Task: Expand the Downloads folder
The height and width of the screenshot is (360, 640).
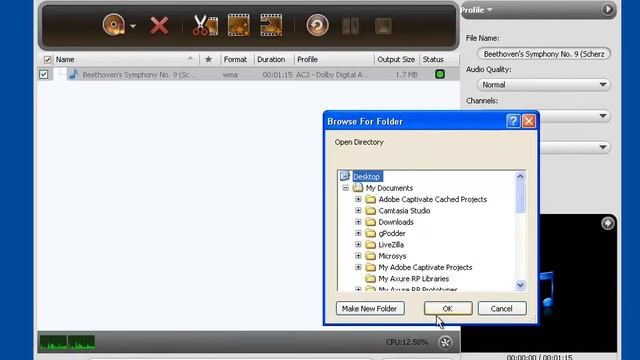Action: pos(358,222)
